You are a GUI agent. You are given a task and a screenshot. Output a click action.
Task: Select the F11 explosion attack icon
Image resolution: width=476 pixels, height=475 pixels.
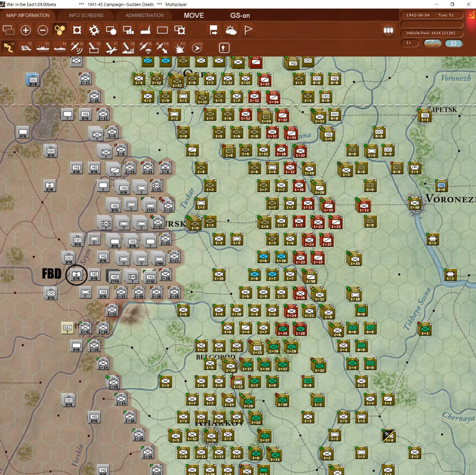pyautogui.click(x=180, y=48)
